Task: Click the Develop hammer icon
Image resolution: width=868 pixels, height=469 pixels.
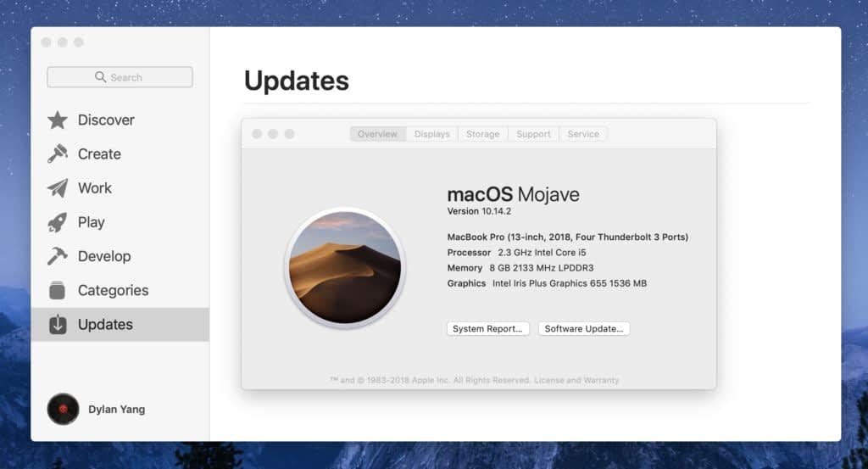Action: click(x=58, y=256)
